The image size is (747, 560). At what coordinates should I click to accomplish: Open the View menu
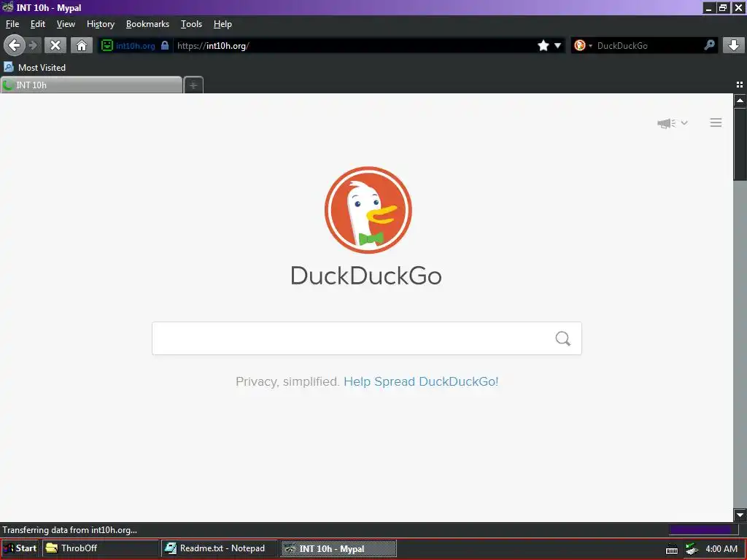[x=66, y=24]
